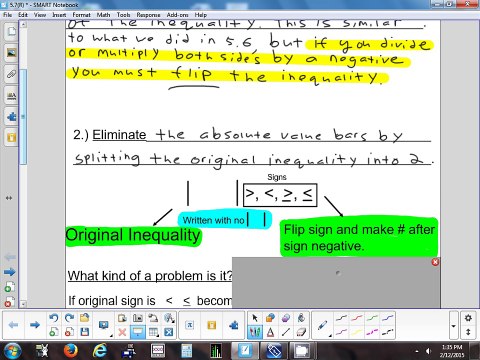Image resolution: width=480 pixels, height=360 pixels.
Task: Choose the red pen line style
Action: coord(357,318)
